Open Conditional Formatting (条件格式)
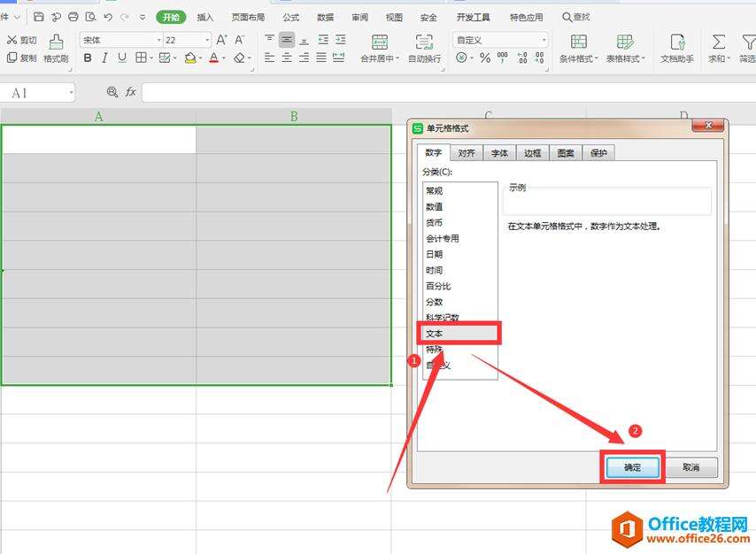 point(579,49)
